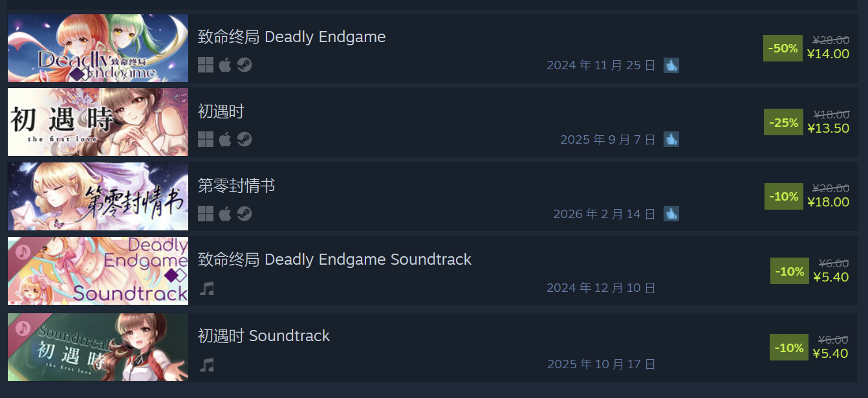Click ¥18.00 price of 第零封情书
The width and height of the screenshot is (868, 398).
coord(829,202)
